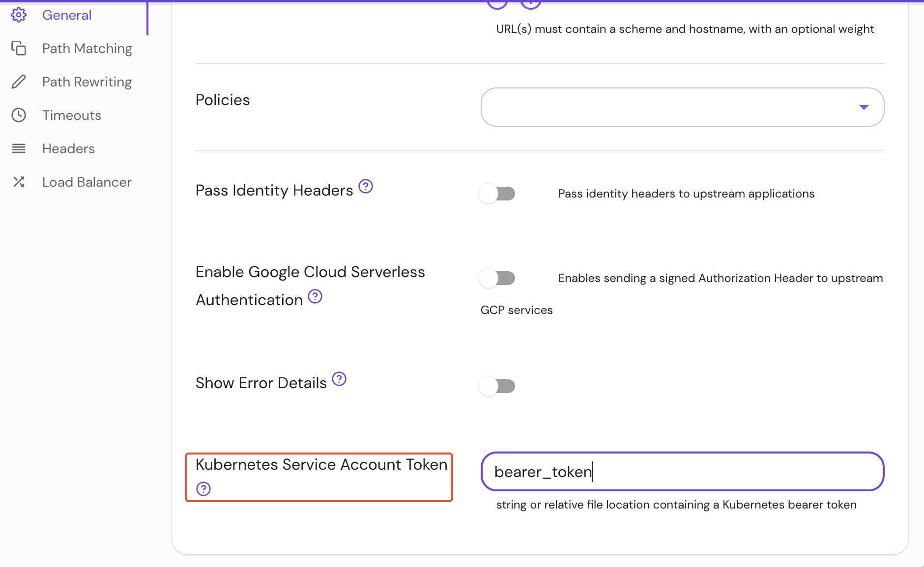Click the Show Error Details help icon

point(339,378)
